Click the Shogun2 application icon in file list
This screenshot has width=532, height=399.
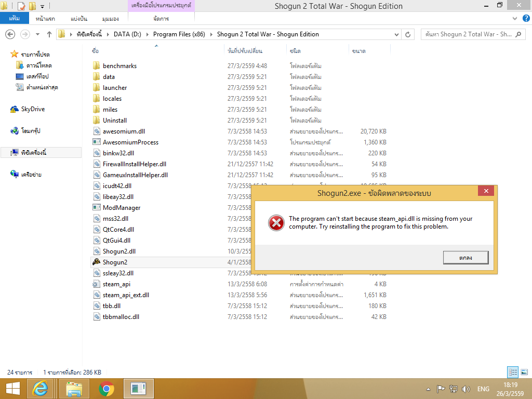tap(96, 262)
